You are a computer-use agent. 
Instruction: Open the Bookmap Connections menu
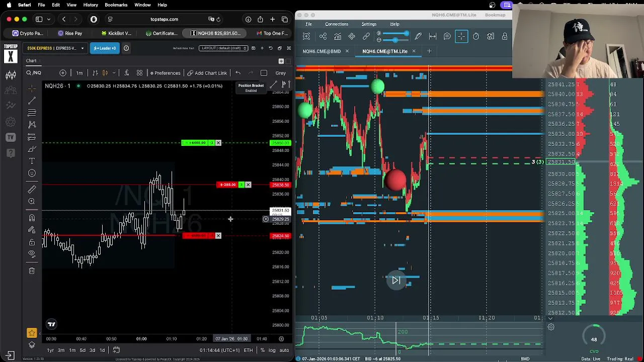tap(337, 24)
